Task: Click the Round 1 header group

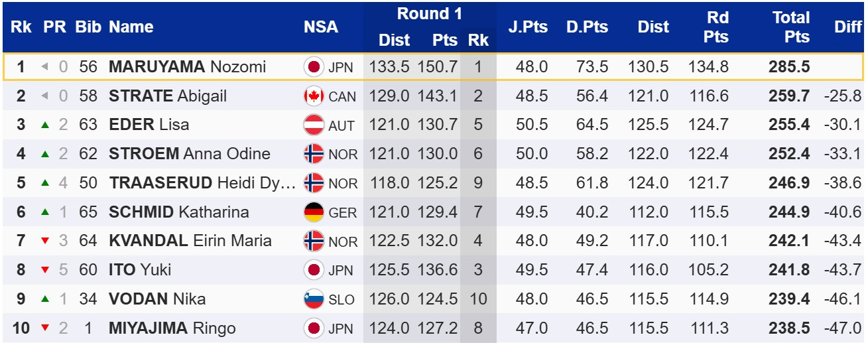Action: pos(429,14)
